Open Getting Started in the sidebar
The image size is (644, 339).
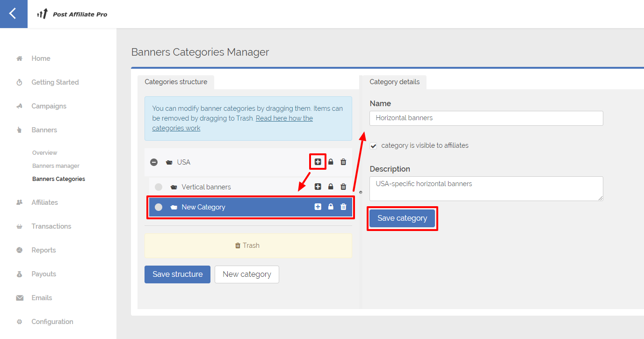[55, 82]
